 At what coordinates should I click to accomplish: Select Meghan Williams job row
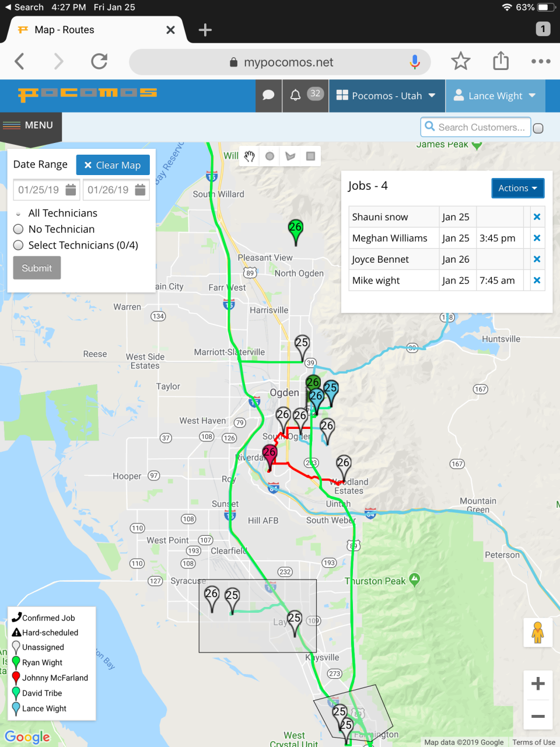447,238
